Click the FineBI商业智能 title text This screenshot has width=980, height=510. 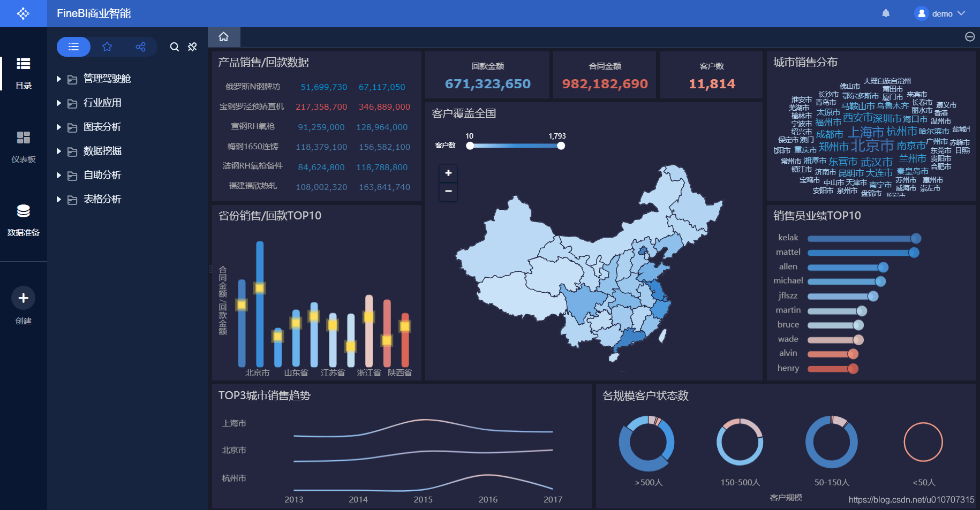pyautogui.click(x=94, y=13)
